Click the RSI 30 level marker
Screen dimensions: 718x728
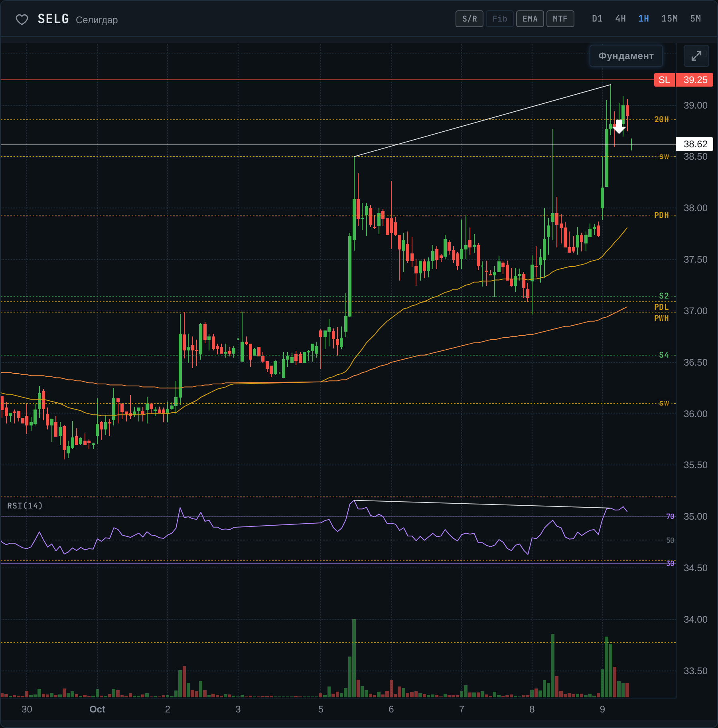(670, 563)
